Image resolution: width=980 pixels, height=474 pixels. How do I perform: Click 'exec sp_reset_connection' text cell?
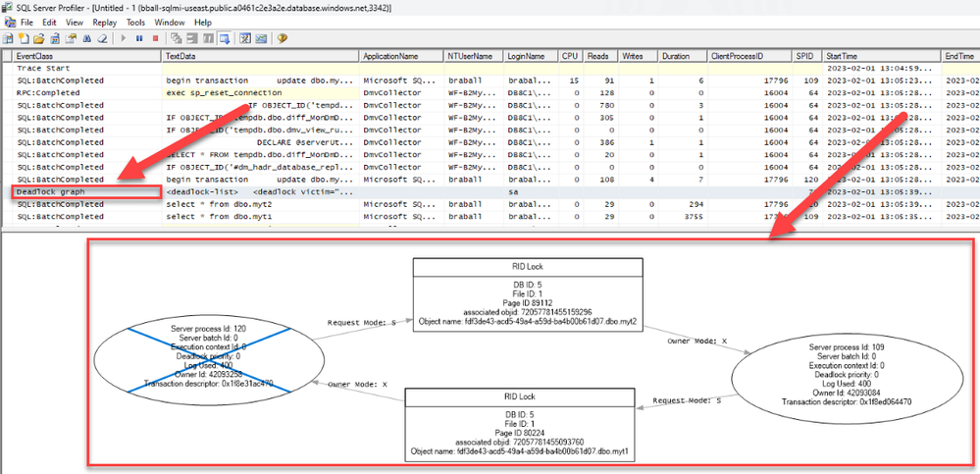261,93
